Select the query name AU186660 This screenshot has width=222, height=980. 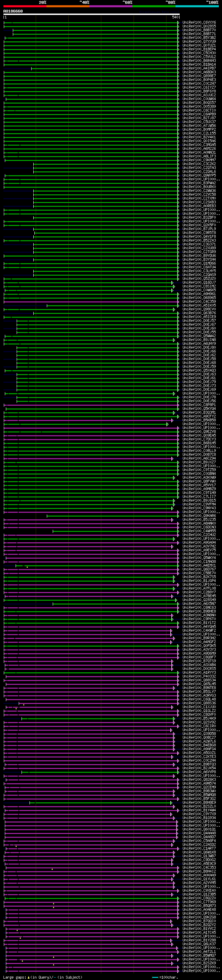pos(13,11)
